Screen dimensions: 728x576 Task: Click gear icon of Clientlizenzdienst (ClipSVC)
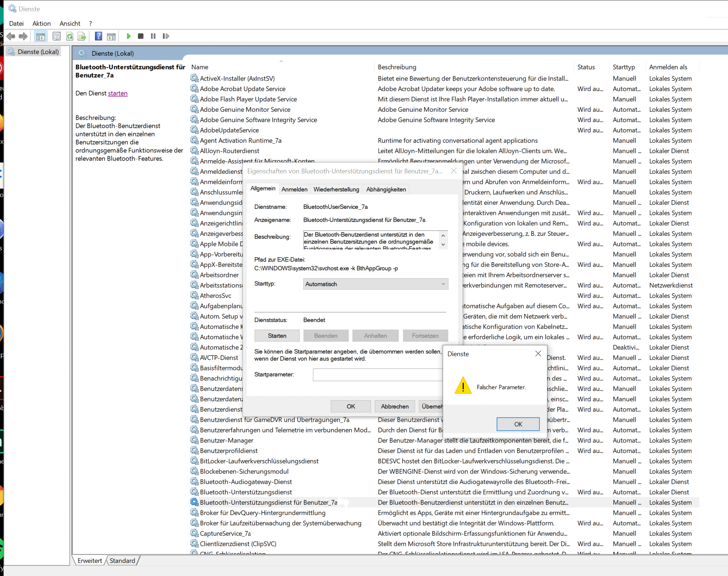click(x=194, y=543)
